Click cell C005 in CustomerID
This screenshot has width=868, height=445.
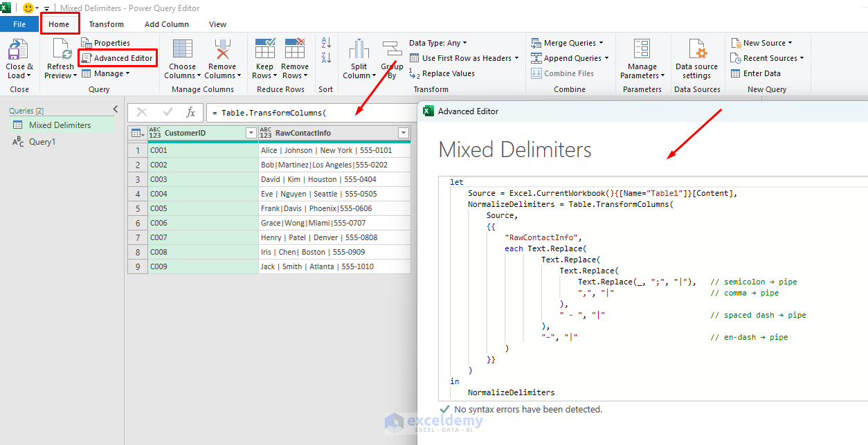(203, 208)
